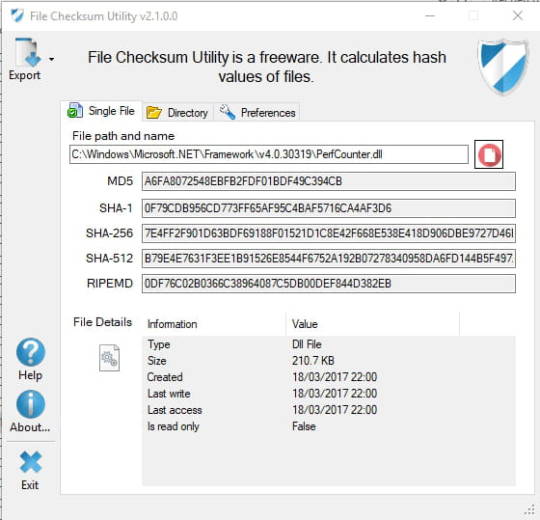Screen dimensions: 540x520
Task: Click the False read-only value
Action: point(304,426)
